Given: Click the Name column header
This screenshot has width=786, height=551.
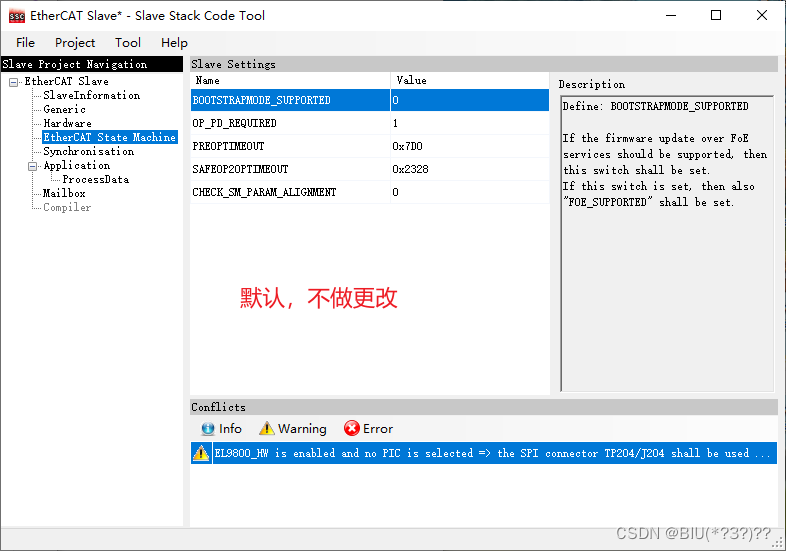Looking at the screenshot, I should coord(290,80).
